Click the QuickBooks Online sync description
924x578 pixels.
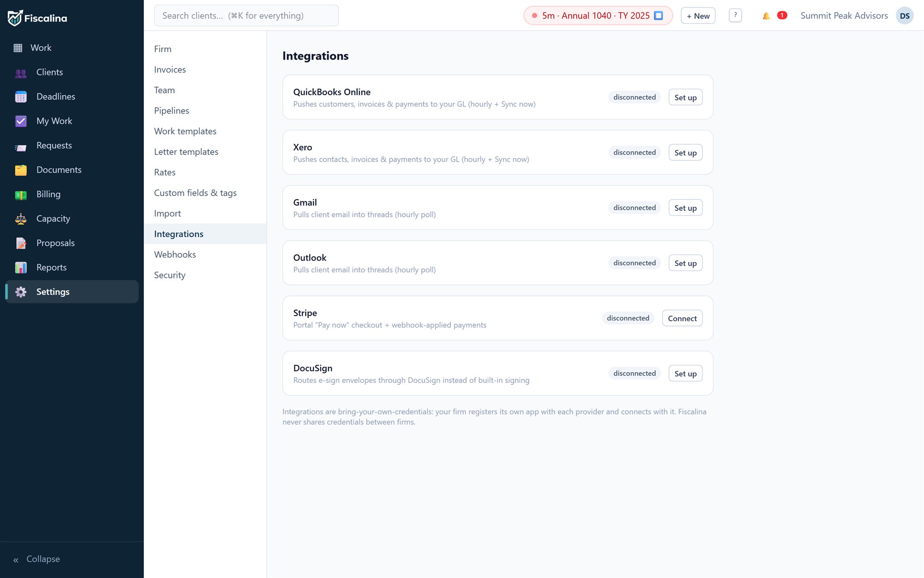pyautogui.click(x=414, y=104)
